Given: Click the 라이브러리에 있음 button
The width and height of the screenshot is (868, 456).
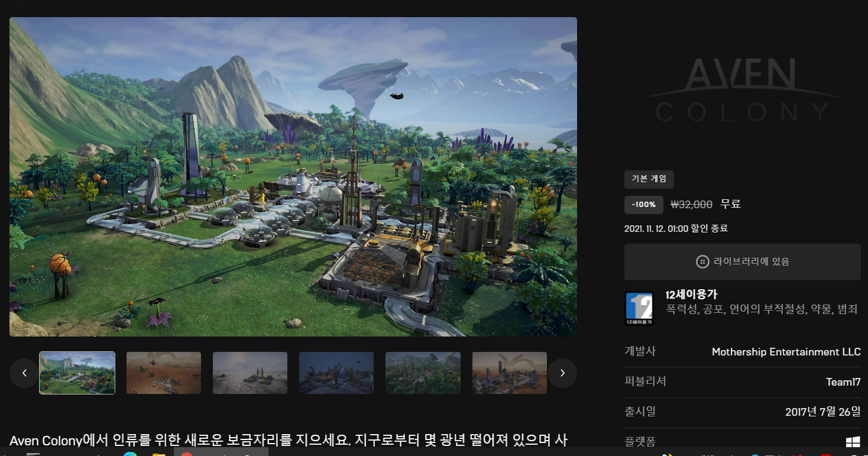Looking at the screenshot, I should (743, 262).
